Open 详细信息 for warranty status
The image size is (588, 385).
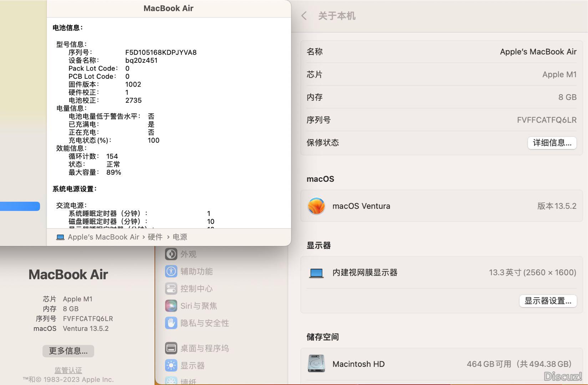pos(552,143)
